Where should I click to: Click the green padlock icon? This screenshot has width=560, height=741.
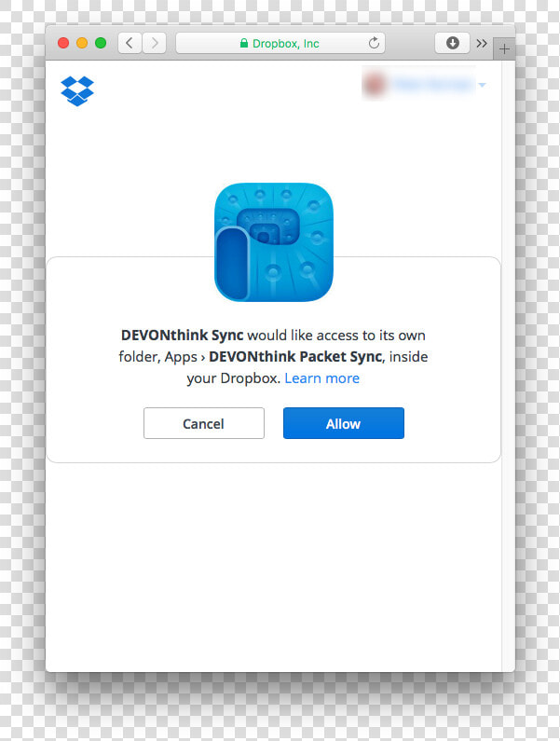point(244,43)
